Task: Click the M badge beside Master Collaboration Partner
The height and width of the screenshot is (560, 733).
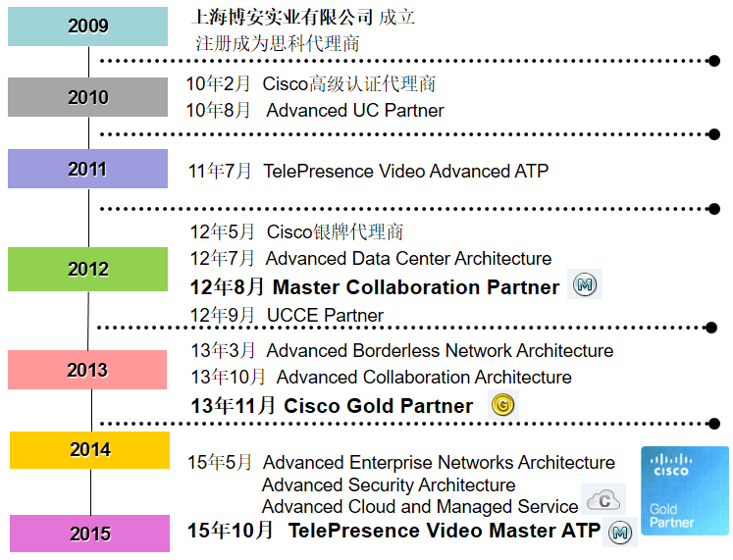Action: (x=585, y=285)
